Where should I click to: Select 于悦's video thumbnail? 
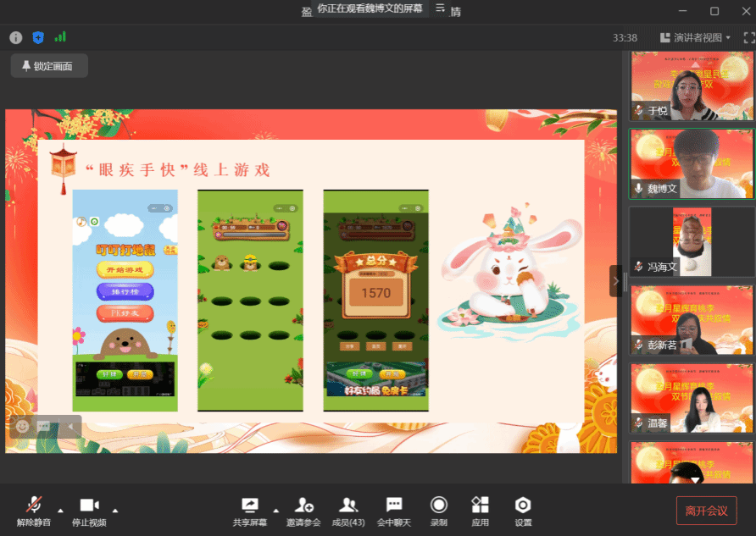coord(692,86)
